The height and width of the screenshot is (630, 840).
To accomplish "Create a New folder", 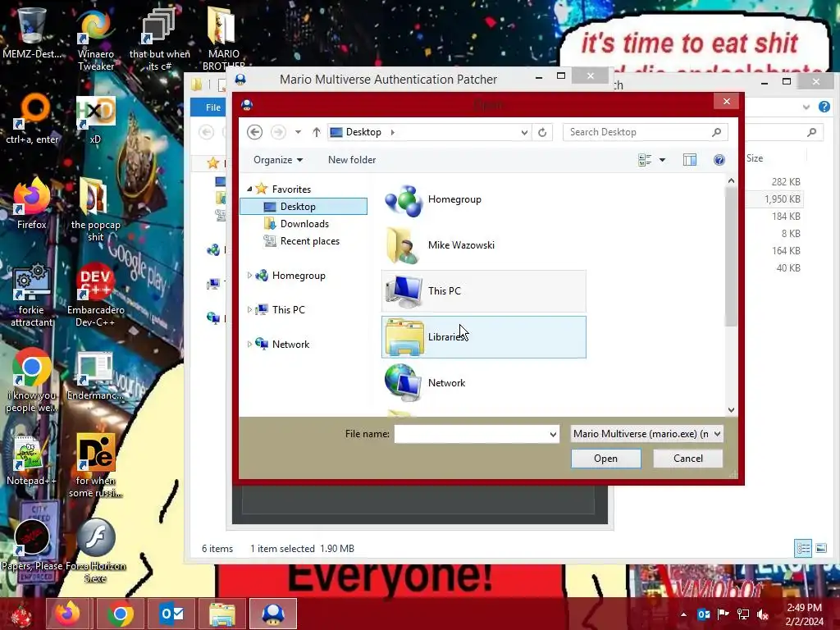I will point(352,160).
